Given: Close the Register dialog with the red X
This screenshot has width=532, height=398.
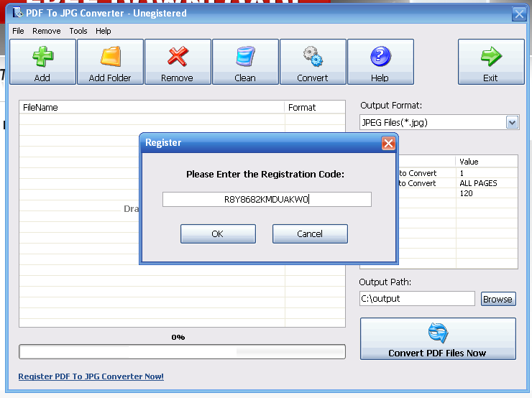Looking at the screenshot, I should point(388,143).
